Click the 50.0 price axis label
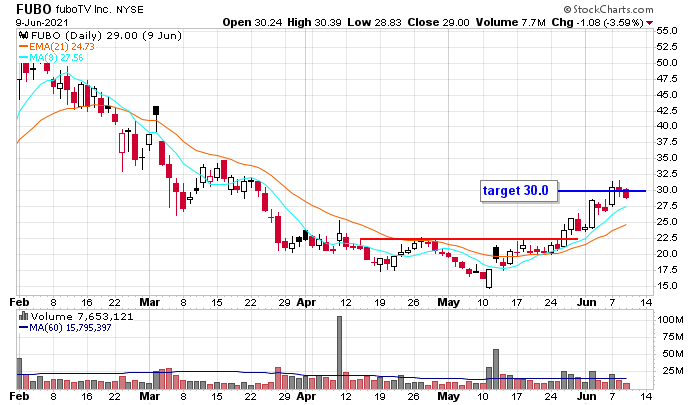700x405 pixels. click(x=667, y=63)
